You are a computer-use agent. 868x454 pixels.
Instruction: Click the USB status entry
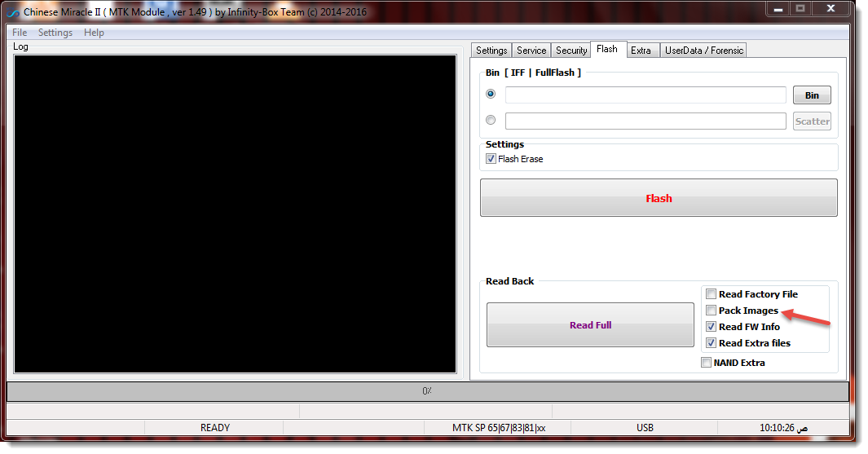click(645, 428)
